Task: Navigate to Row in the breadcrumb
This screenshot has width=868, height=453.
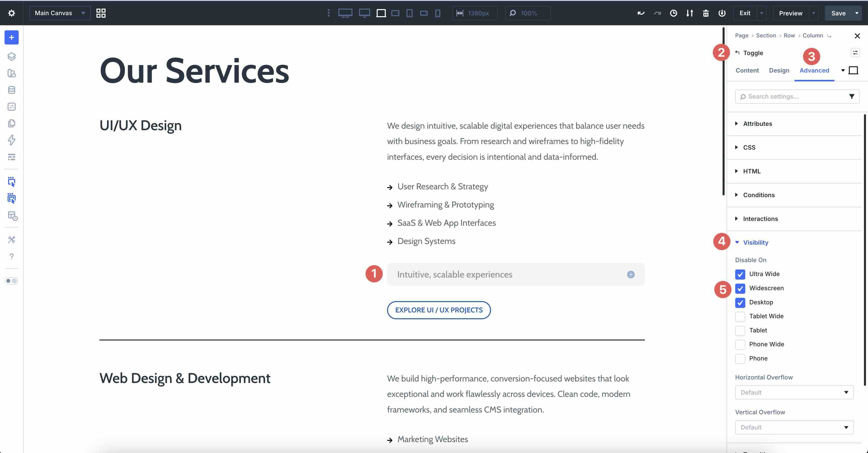Action: (x=789, y=35)
